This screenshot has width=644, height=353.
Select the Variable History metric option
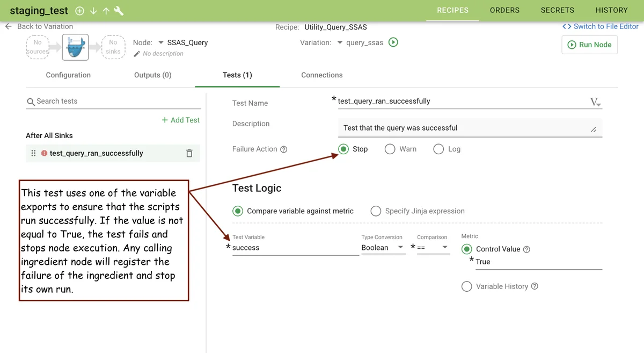pos(467,286)
